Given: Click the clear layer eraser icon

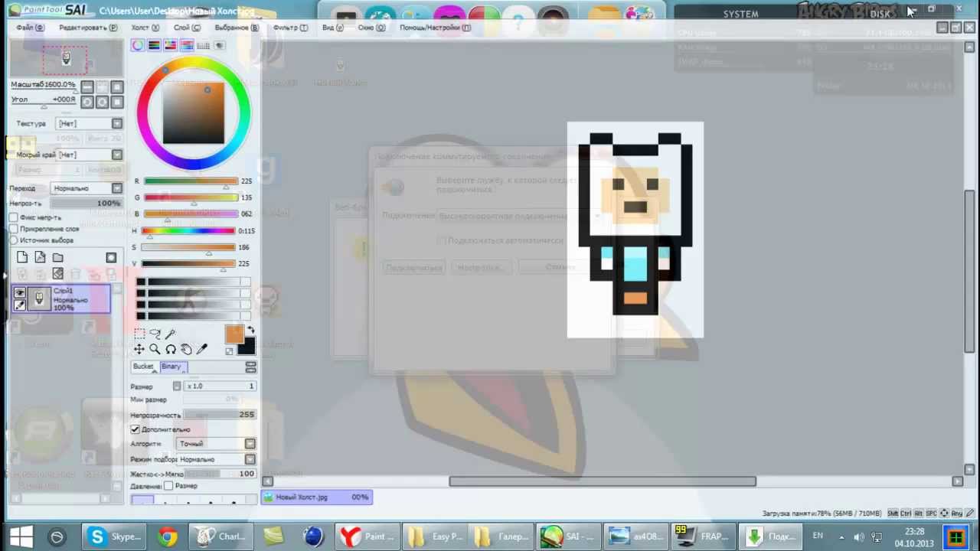Looking at the screenshot, I should (x=57, y=273).
